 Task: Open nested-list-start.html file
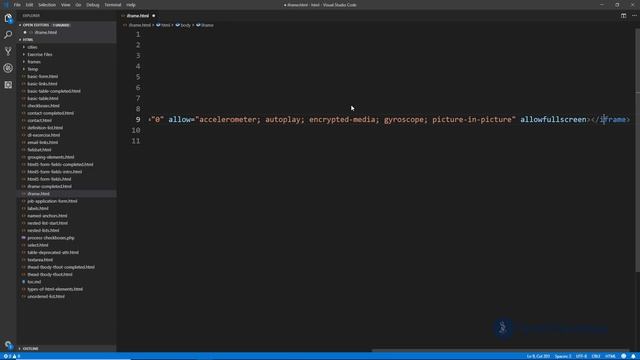[47, 223]
